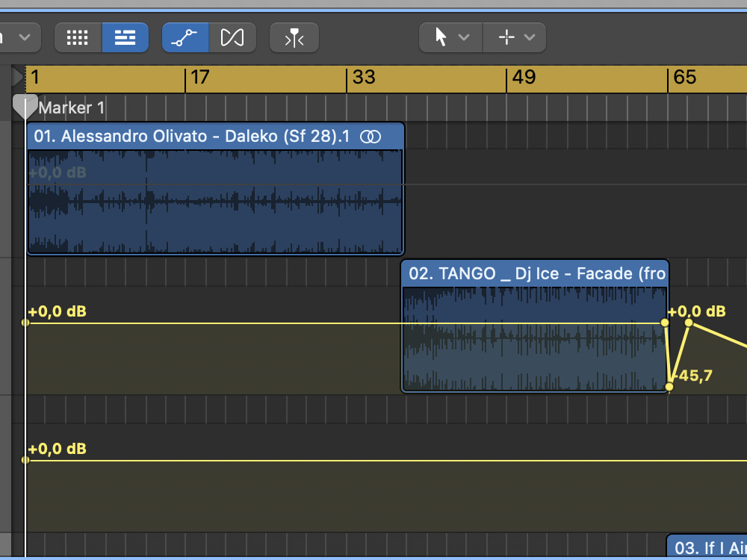Click the -45,7 automation value label
Viewport: 747px width, 560px height.
(x=695, y=376)
